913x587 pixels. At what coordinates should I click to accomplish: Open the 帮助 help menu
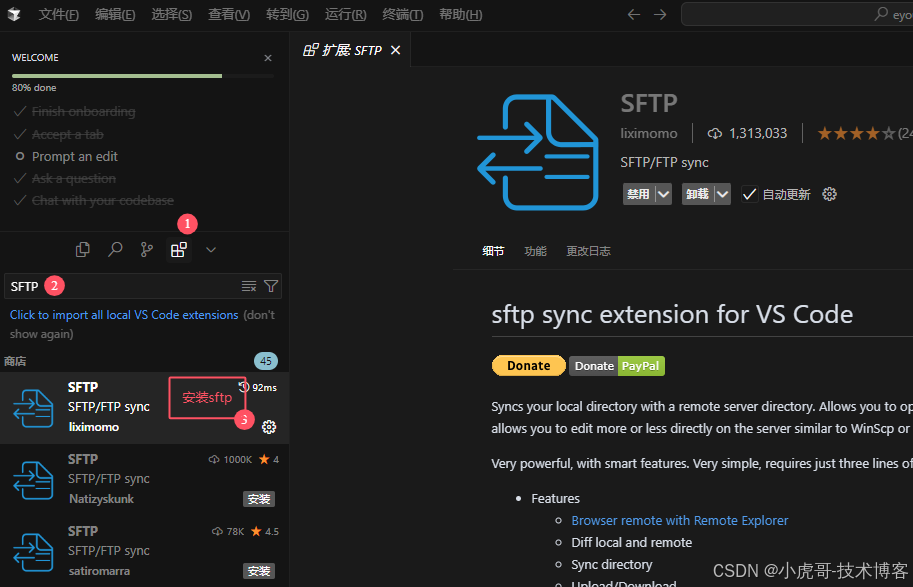(460, 14)
